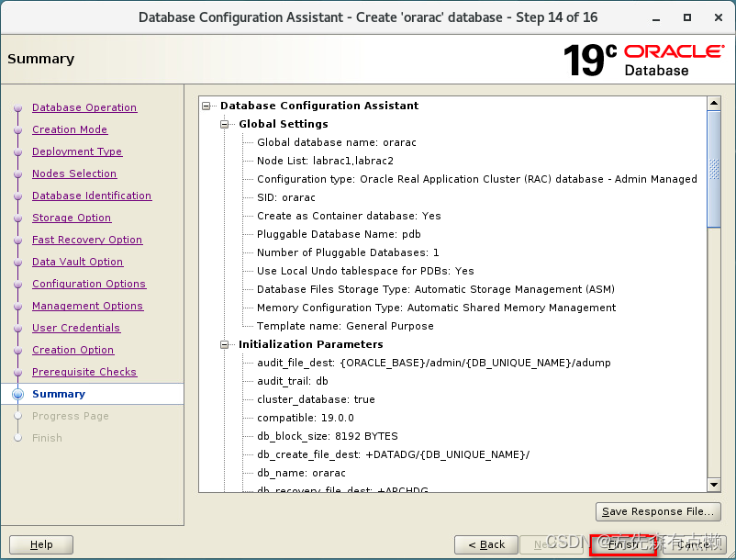The height and width of the screenshot is (560, 736).
Task: Click the Save Response File button
Action: coord(658,511)
